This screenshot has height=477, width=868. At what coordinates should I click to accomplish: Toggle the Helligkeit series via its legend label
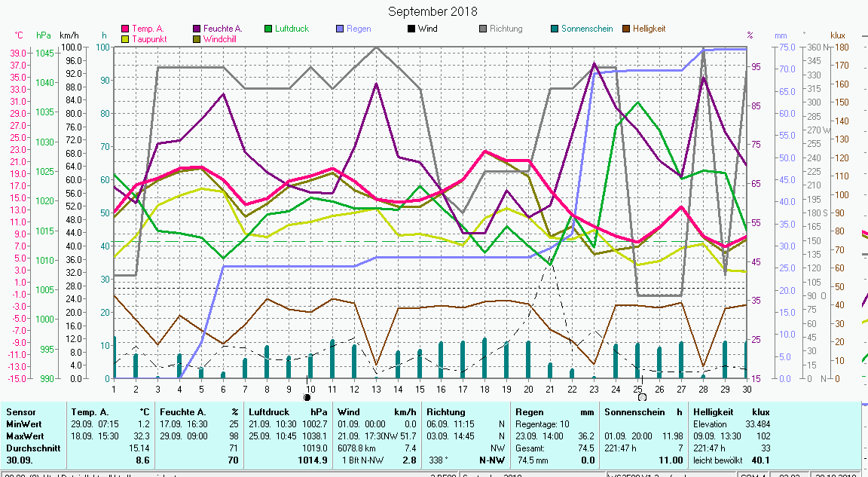pyautogui.click(x=649, y=29)
